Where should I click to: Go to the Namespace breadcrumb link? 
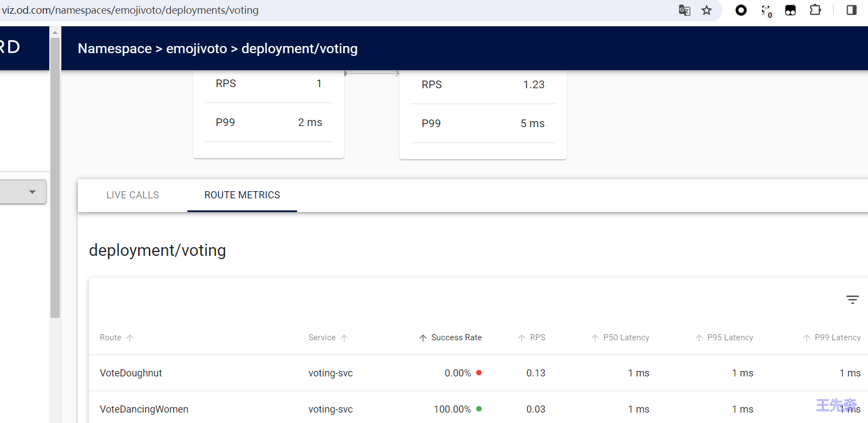tap(115, 49)
